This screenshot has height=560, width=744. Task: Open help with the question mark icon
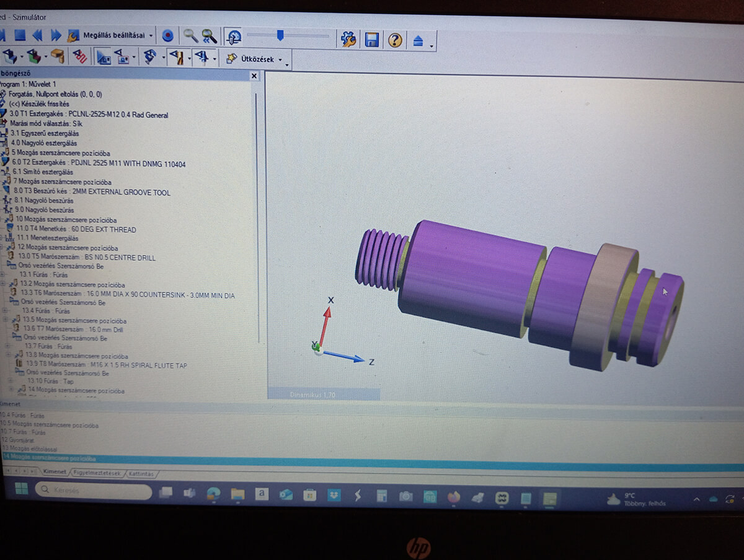[x=395, y=40]
